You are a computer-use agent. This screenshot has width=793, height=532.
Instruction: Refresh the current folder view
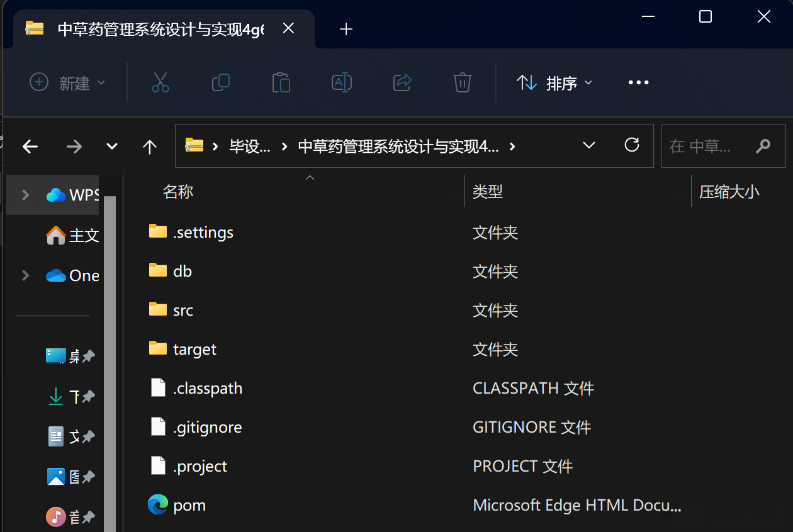[632, 145]
